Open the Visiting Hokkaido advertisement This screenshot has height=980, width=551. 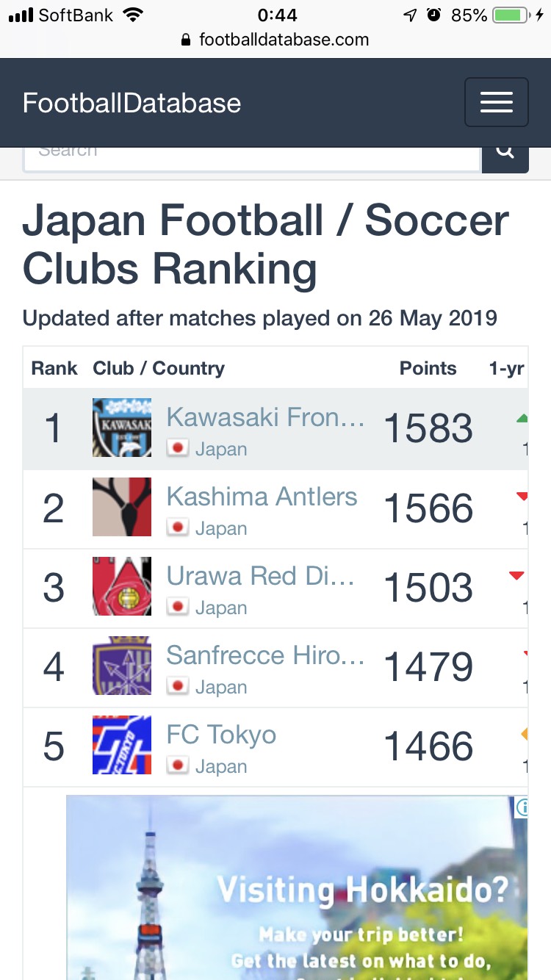pos(297,887)
